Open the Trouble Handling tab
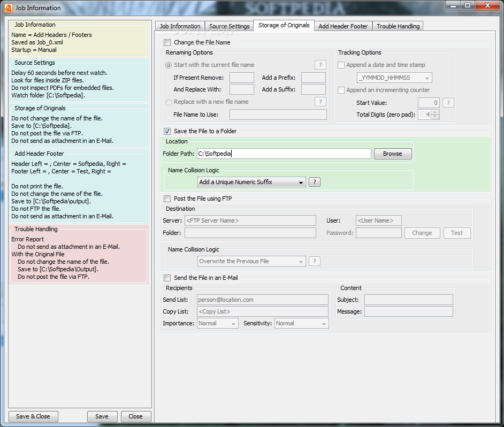Viewport: 504px width, 427px height. [398, 26]
